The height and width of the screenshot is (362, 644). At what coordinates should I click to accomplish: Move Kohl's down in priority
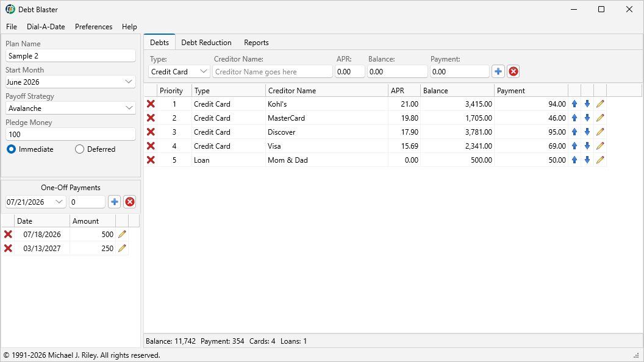click(x=587, y=104)
